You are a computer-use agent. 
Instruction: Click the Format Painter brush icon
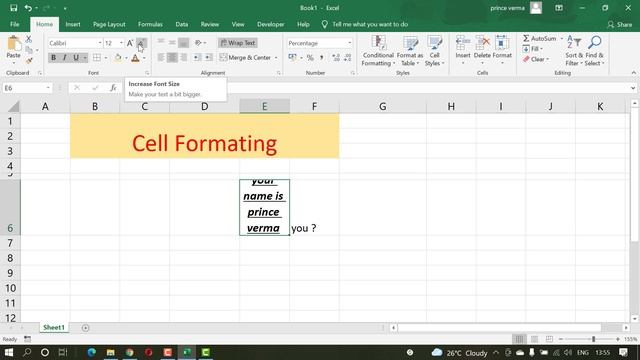[x=29, y=61]
